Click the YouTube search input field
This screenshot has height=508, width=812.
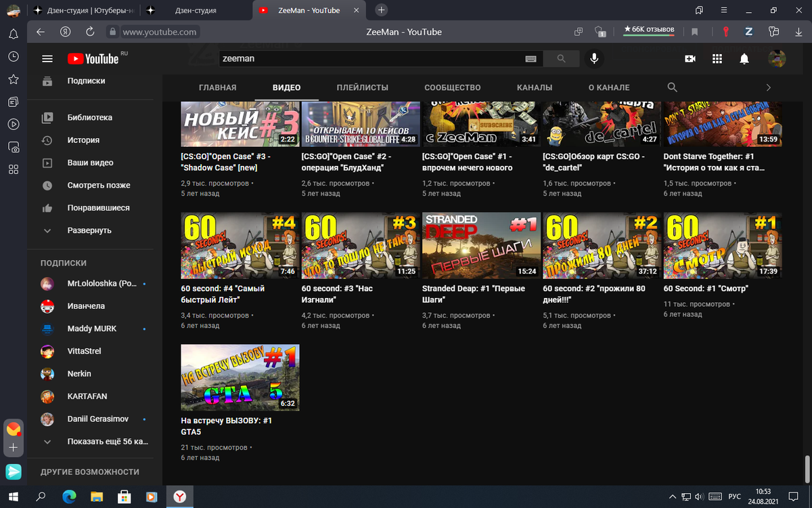371,59
